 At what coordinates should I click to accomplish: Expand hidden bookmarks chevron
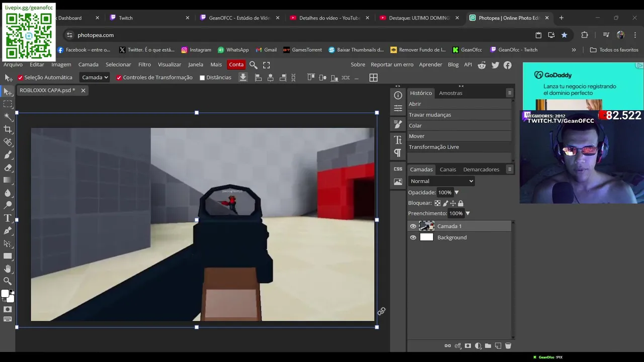click(574, 50)
